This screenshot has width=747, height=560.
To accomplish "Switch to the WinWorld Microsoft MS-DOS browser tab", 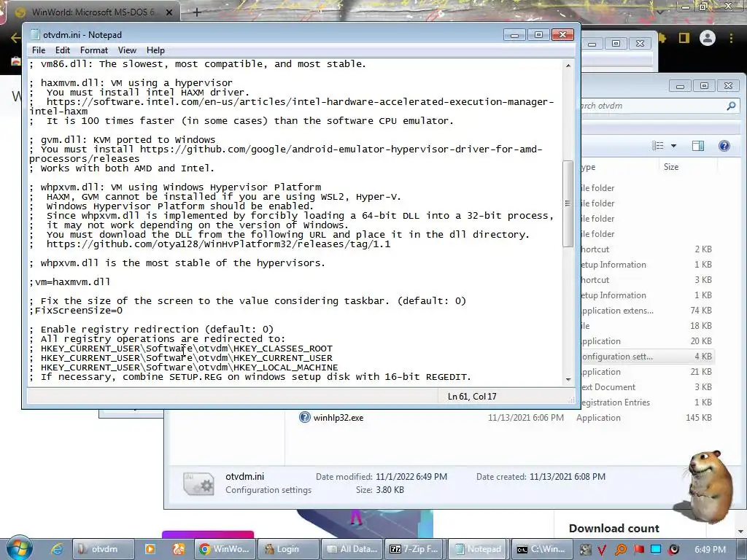I will 93,12.
